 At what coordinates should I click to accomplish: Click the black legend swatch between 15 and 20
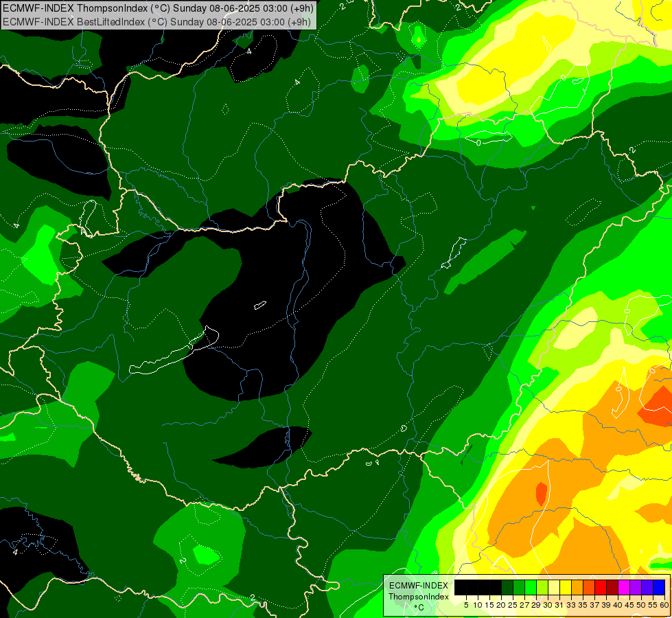[496, 587]
